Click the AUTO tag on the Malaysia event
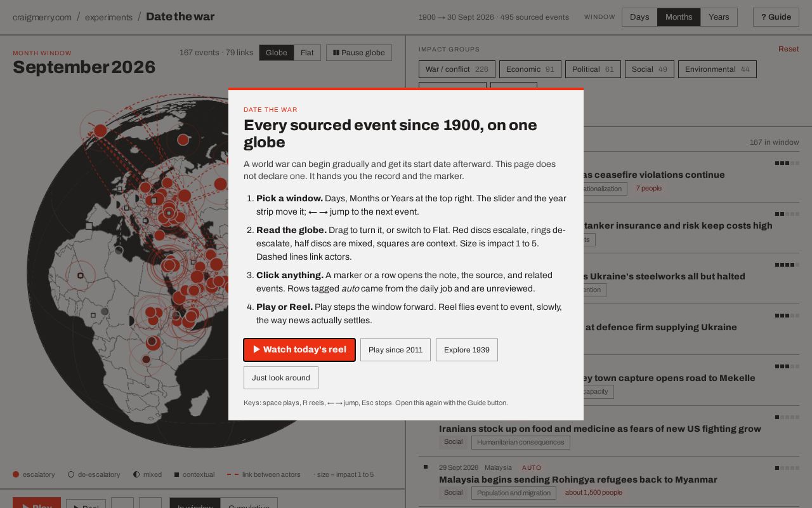812x508 pixels. [x=532, y=468]
